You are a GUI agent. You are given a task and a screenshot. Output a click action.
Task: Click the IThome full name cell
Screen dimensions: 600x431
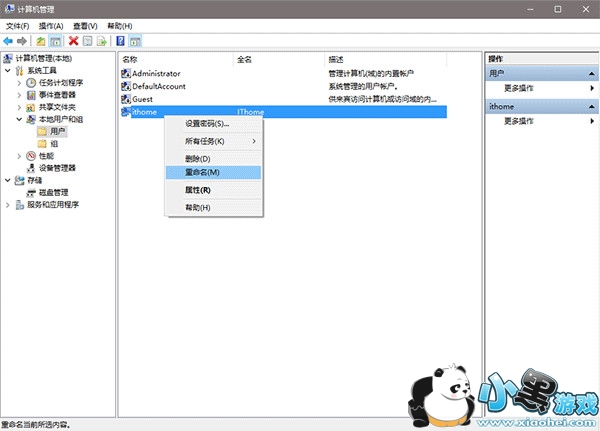[251, 112]
